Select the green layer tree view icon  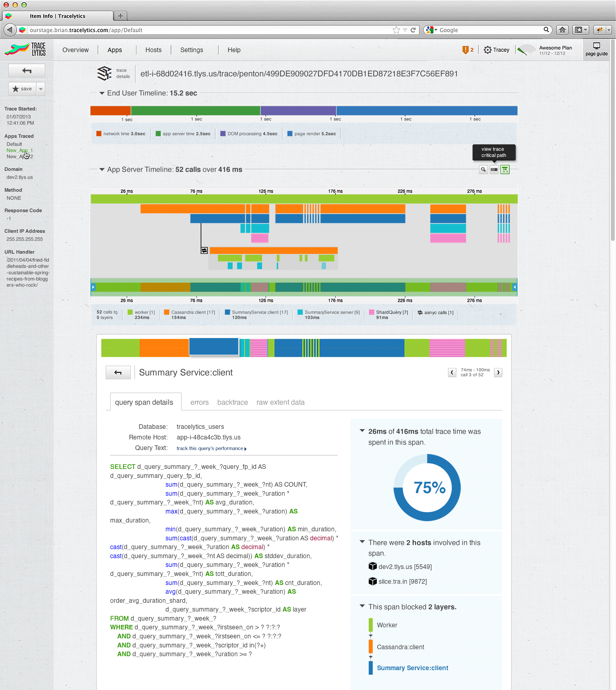click(505, 170)
